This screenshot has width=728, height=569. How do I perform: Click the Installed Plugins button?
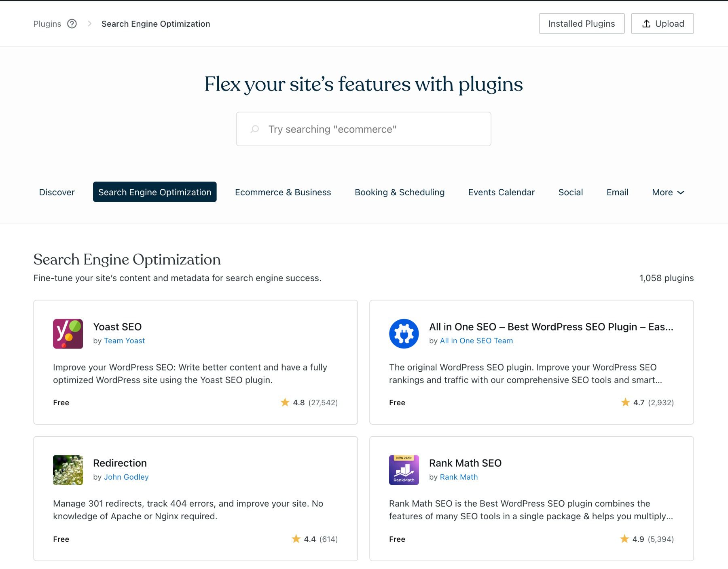581,23
